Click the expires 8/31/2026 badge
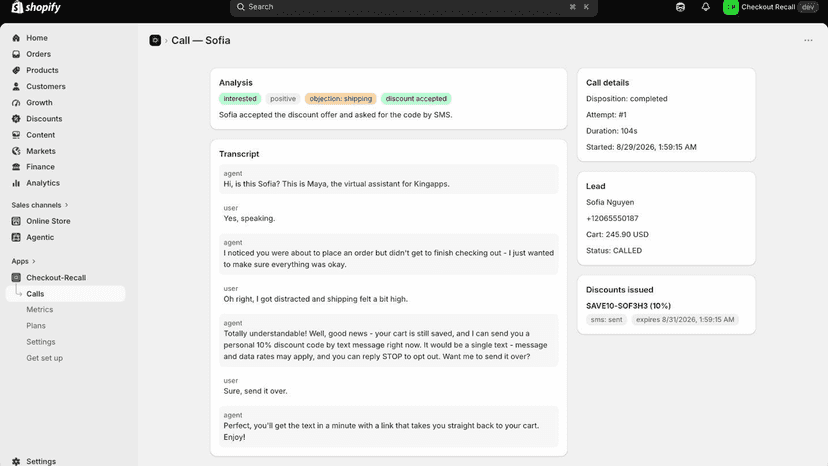Viewport: 828px width, 466px height. (x=685, y=320)
